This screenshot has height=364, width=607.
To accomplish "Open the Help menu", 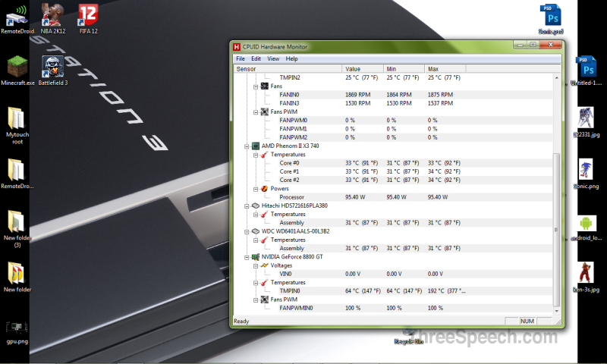I will [292, 59].
